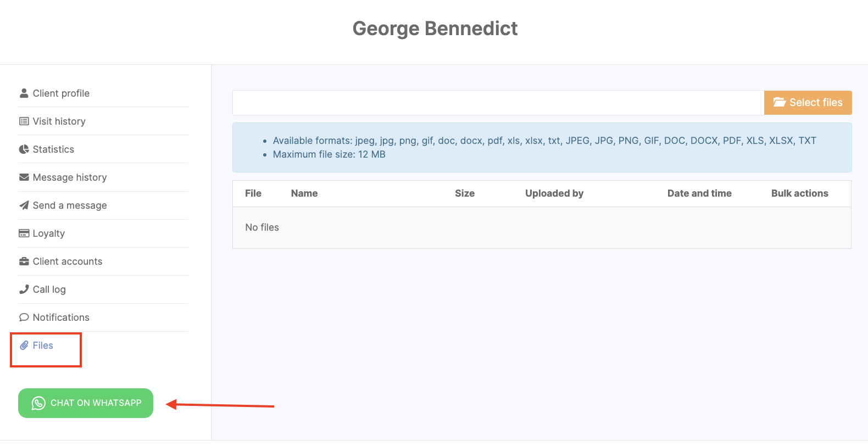Viewport: 868px width, 446px height.
Task: Click the folder icon on Select files
Action: point(779,103)
